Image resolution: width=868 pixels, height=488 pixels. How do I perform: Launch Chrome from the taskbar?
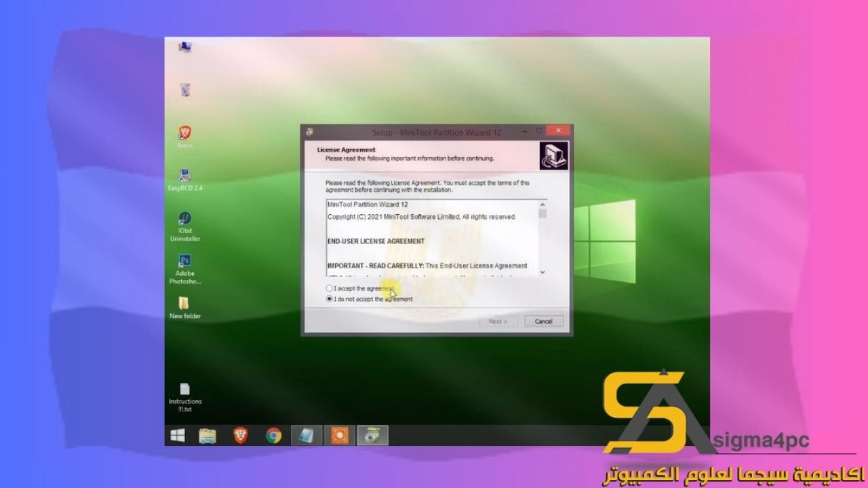(x=273, y=435)
